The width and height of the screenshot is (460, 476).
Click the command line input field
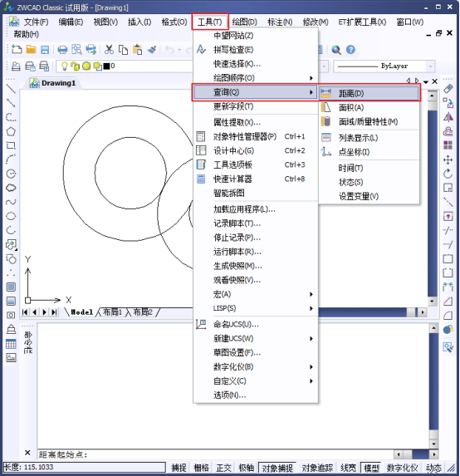point(215,454)
